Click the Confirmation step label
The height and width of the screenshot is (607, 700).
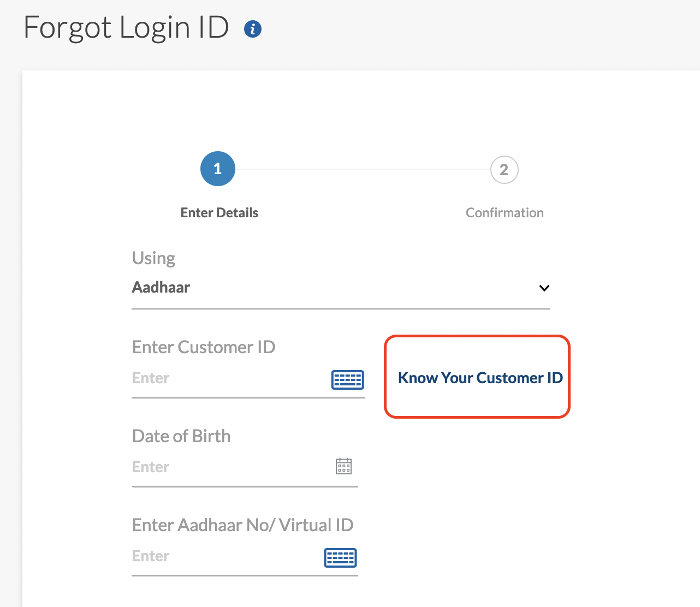pyautogui.click(x=505, y=213)
